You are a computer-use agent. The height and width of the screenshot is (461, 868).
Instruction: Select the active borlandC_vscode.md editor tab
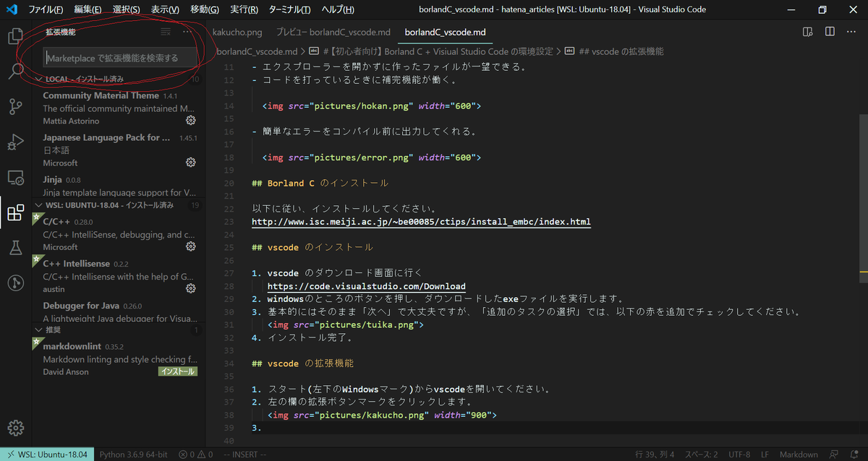tap(445, 33)
